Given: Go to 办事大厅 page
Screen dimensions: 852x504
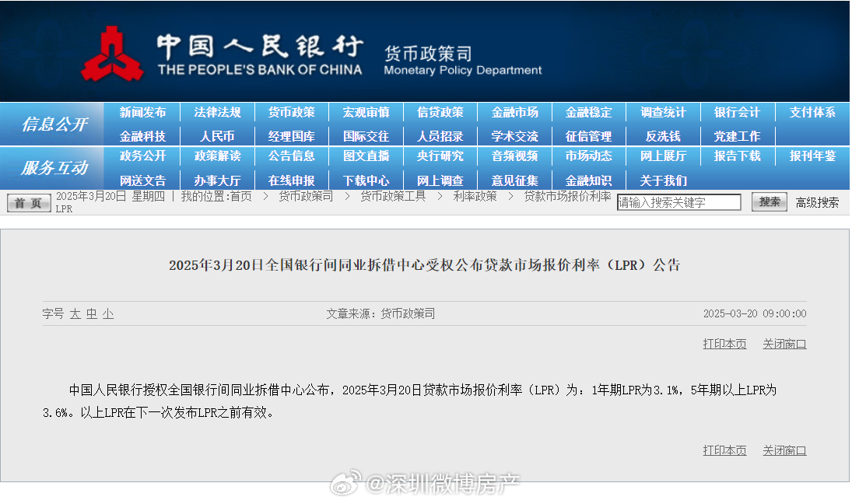Looking at the screenshot, I should (x=217, y=180).
